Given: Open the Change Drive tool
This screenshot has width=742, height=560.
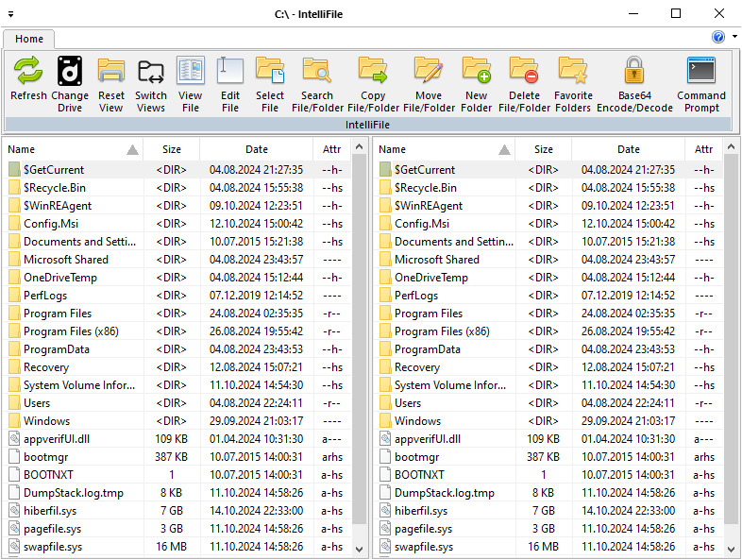Looking at the screenshot, I should (70, 84).
